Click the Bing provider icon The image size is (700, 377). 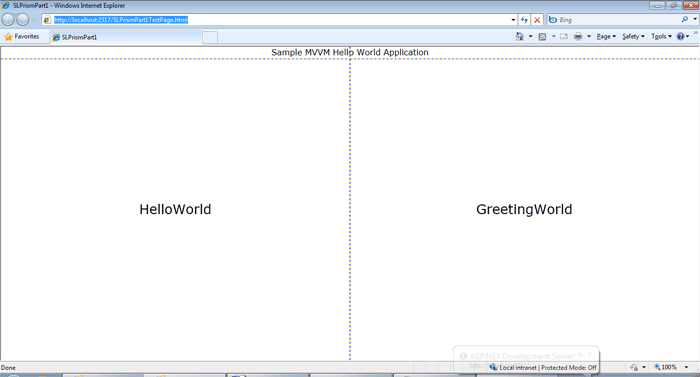pyautogui.click(x=553, y=20)
